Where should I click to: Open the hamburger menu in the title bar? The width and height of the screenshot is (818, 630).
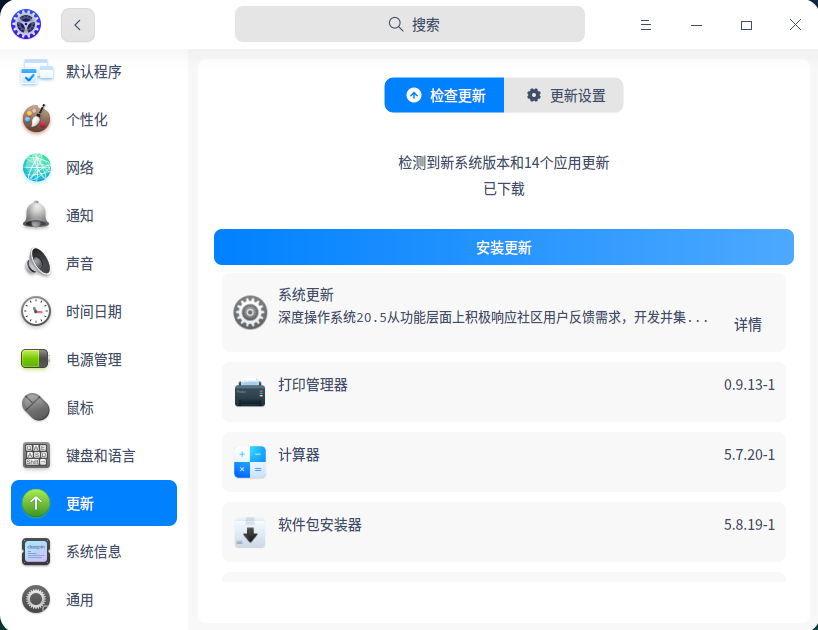[x=646, y=25]
